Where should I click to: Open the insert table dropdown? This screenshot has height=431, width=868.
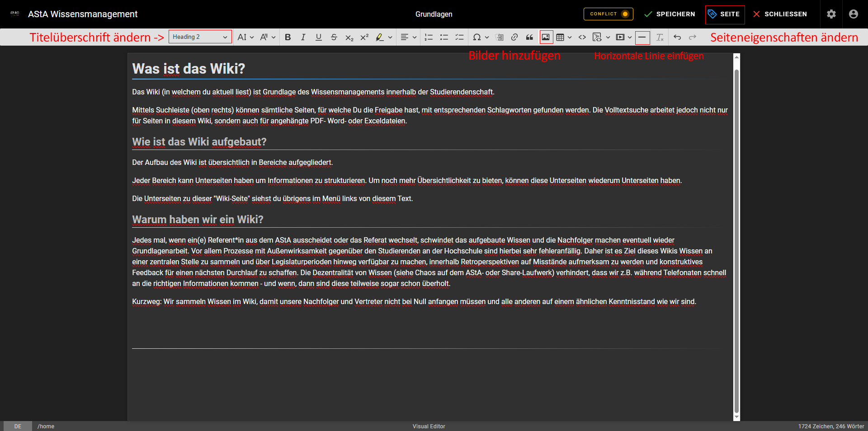[569, 37]
